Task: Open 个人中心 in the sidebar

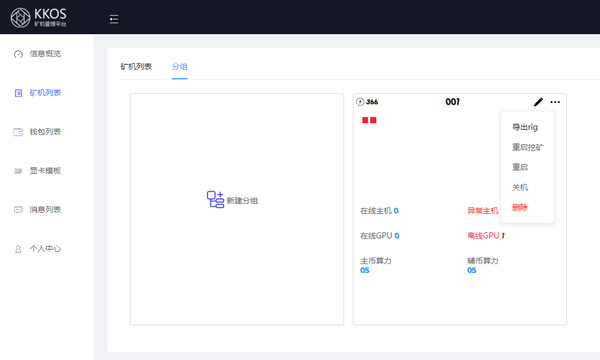Action: click(x=45, y=249)
